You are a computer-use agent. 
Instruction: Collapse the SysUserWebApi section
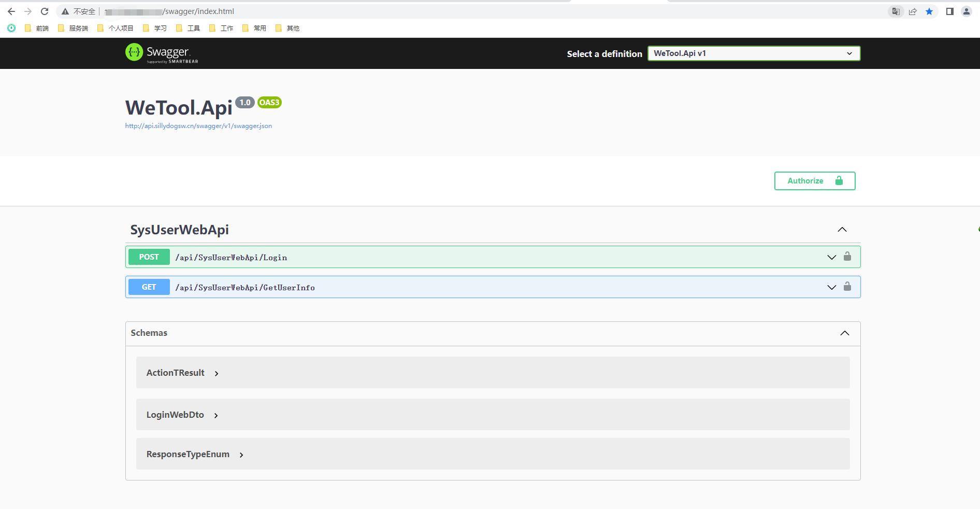click(842, 229)
